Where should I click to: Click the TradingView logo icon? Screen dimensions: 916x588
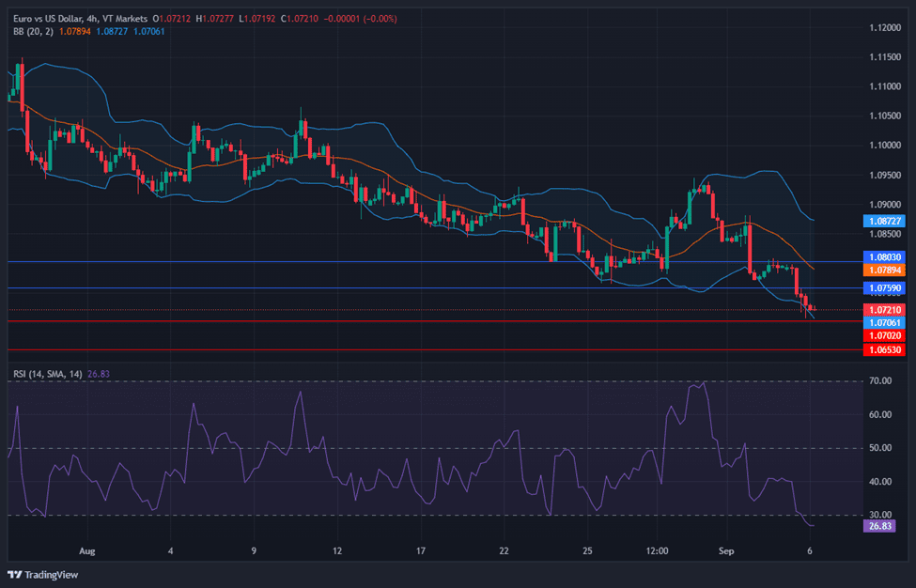tap(16, 575)
